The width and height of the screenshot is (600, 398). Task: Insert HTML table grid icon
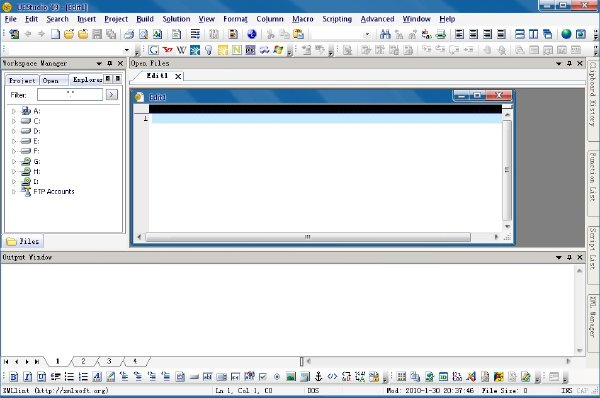(401, 377)
